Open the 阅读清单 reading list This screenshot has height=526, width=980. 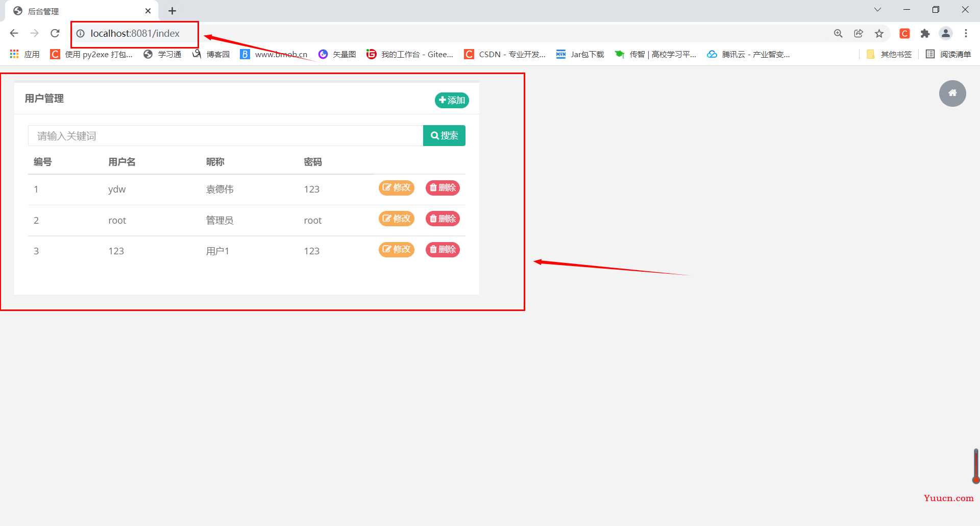point(948,54)
